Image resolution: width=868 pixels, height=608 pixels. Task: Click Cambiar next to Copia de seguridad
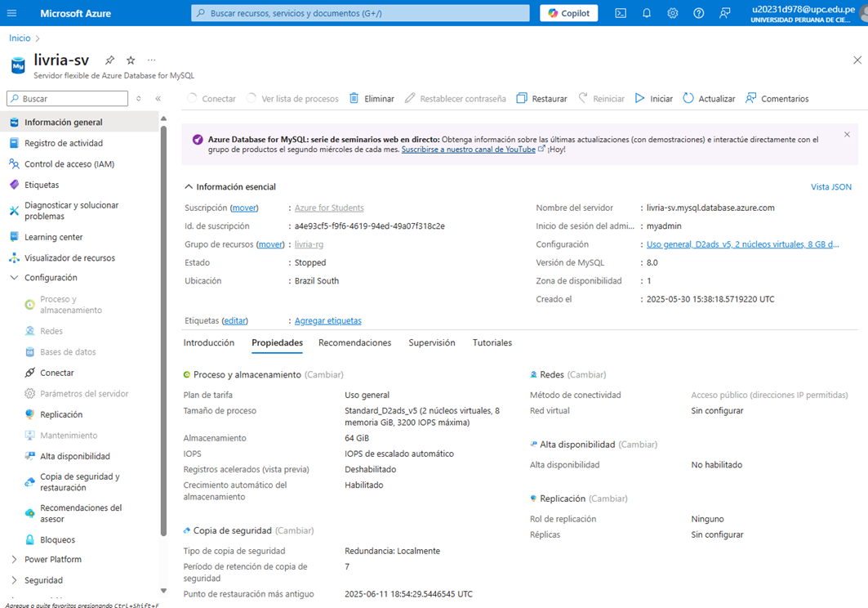pos(295,530)
